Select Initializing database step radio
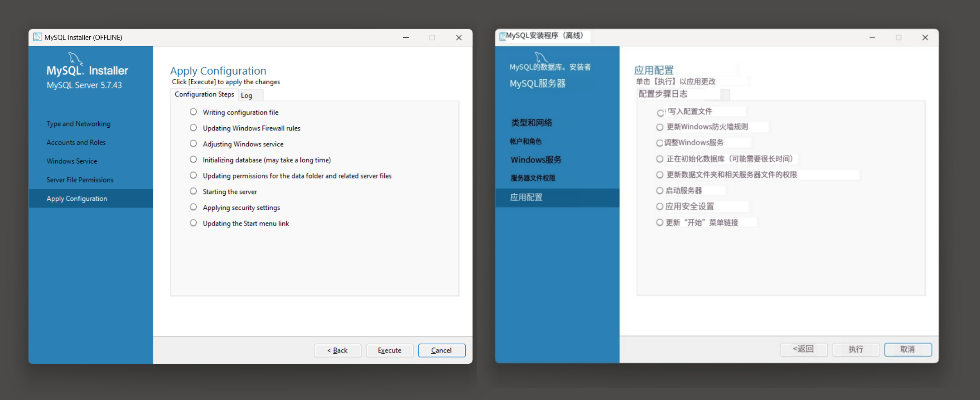The height and width of the screenshot is (400, 980). coord(193,159)
